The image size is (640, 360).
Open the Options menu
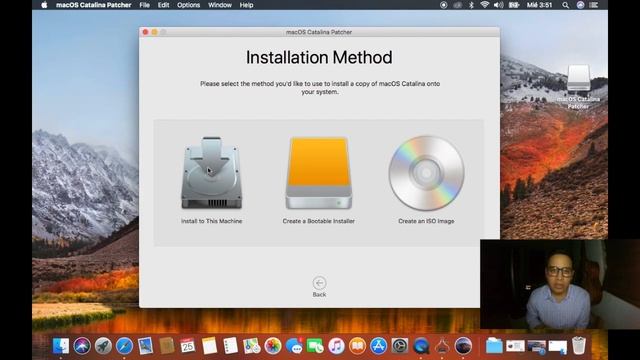coord(189,5)
